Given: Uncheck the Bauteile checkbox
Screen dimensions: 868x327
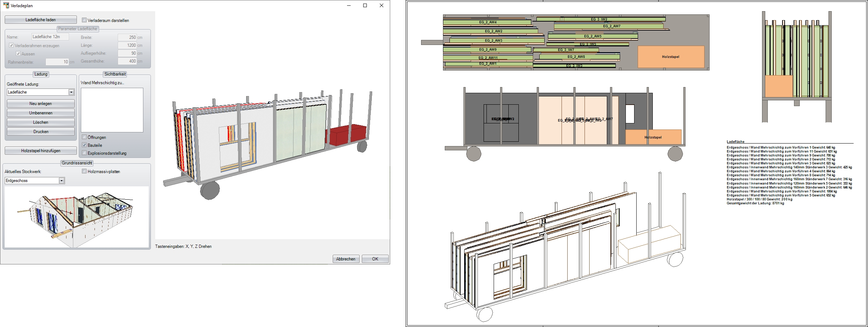Looking at the screenshot, I should pos(84,145).
